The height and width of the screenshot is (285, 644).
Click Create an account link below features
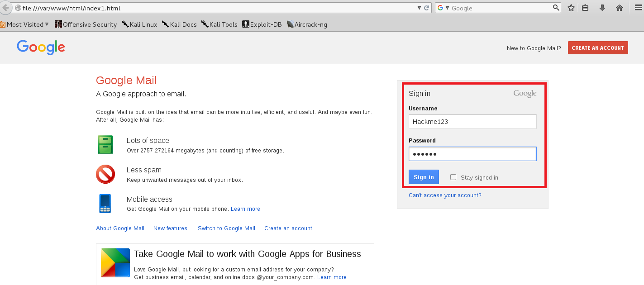tap(288, 228)
